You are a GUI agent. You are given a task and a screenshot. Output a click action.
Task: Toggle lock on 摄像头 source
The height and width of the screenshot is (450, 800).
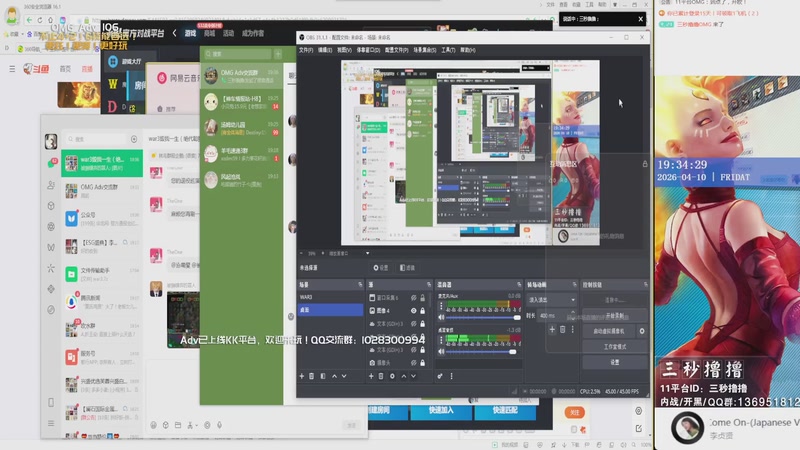click(x=422, y=363)
